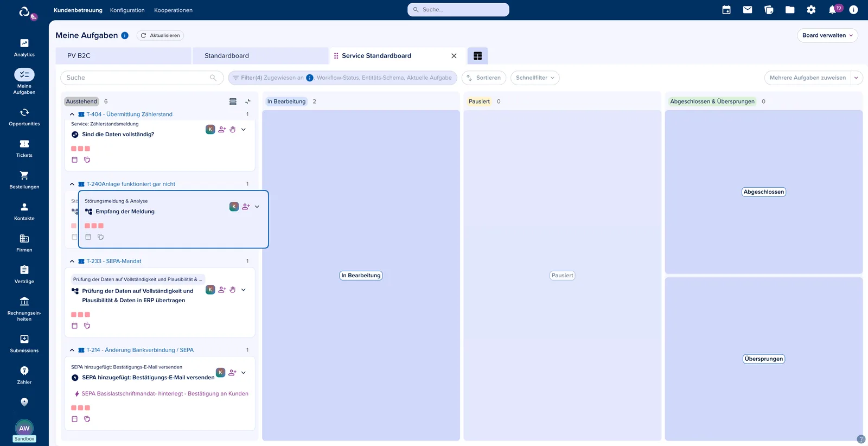This screenshot has width=868, height=446.
Task: Collapse the T-404 Übermittlung Zählerstand group
Action: click(72, 114)
